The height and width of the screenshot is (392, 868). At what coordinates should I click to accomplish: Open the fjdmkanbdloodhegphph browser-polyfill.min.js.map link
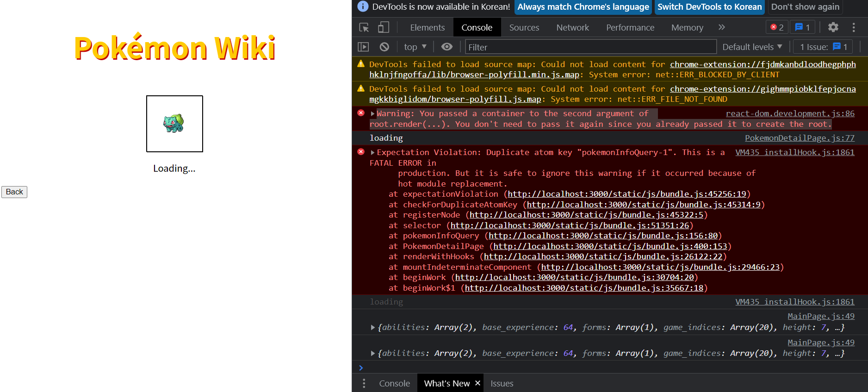613,69
